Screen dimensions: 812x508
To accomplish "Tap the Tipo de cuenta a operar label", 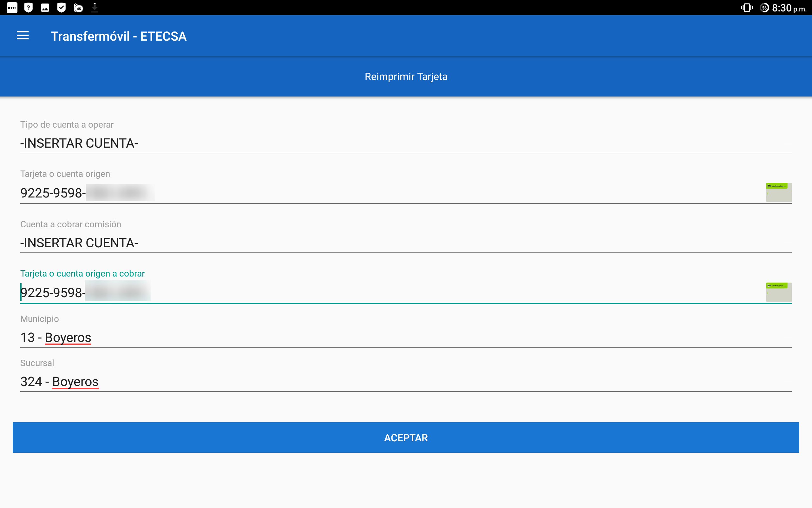I will [67, 125].
